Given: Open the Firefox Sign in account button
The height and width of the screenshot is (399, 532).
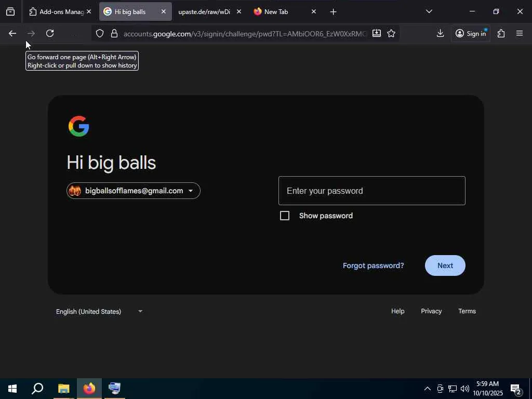Looking at the screenshot, I should [x=471, y=33].
